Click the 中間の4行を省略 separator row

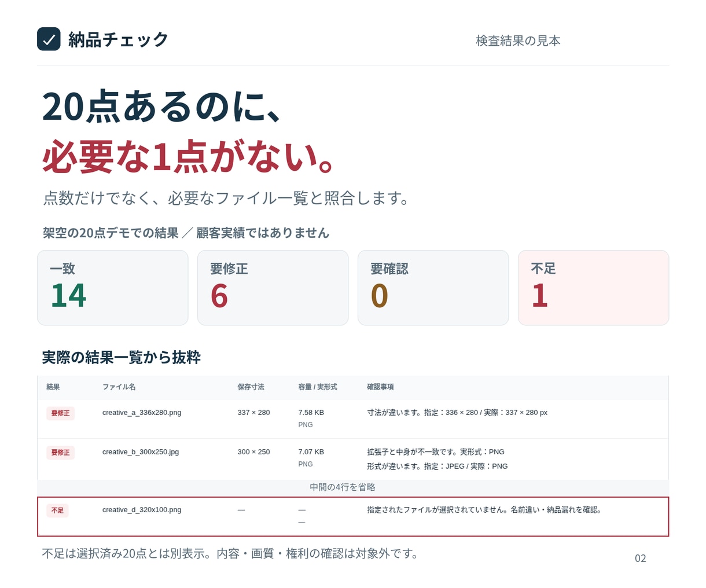tap(353, 487)
